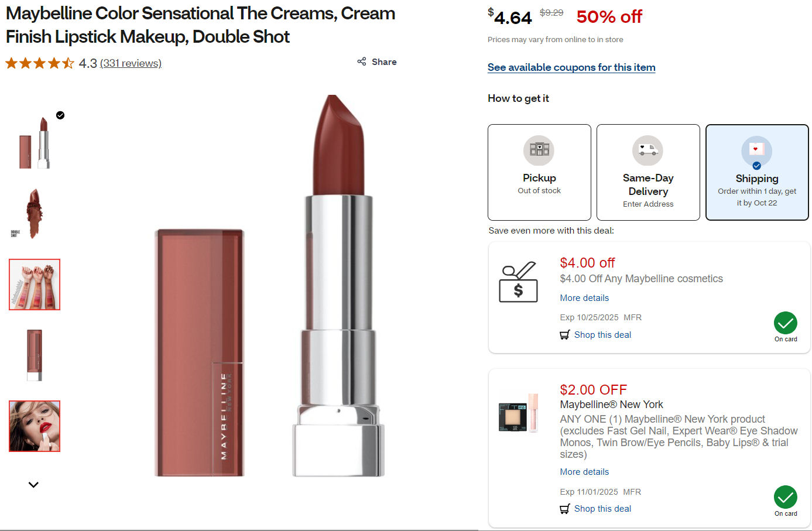Toggle On card checkmark for $4.00 coupon
This screenshot has width=812, height=531.
[x=785, y=323]
